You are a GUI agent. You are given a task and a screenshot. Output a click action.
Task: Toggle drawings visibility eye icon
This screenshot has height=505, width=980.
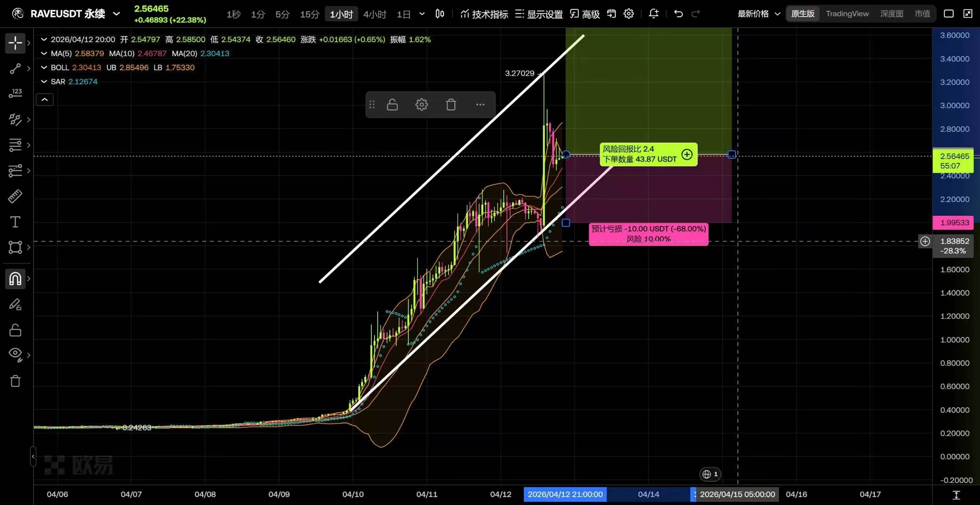[x=15, y=354]
